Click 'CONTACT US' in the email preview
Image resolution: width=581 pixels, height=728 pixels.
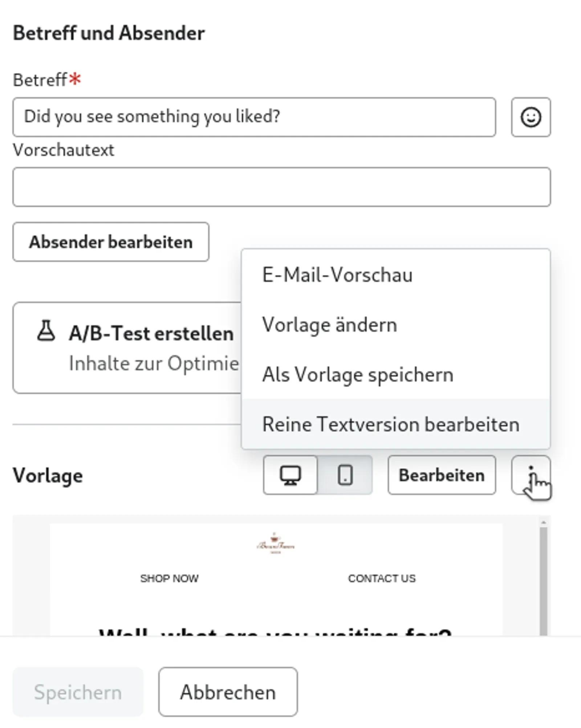[382, 578]
